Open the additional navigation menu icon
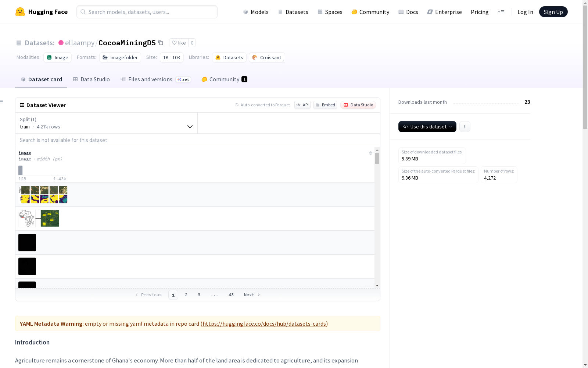Screen dimensions: 588x368 tap(501, 12)
